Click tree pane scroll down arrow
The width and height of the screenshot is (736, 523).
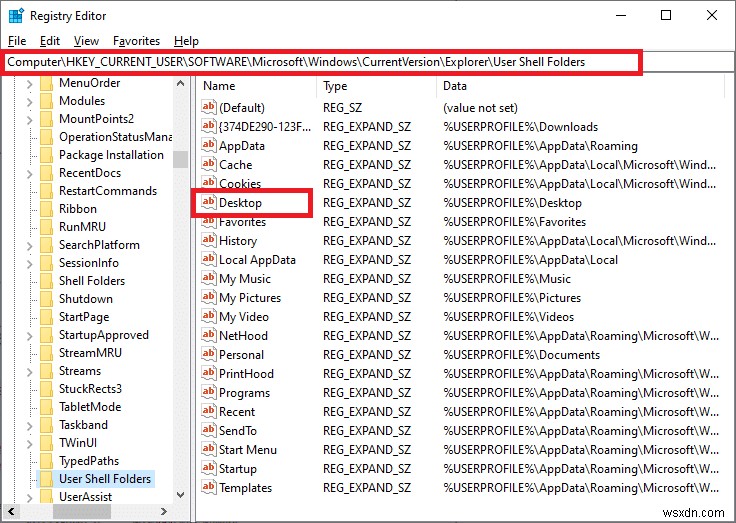click(180, 495)
